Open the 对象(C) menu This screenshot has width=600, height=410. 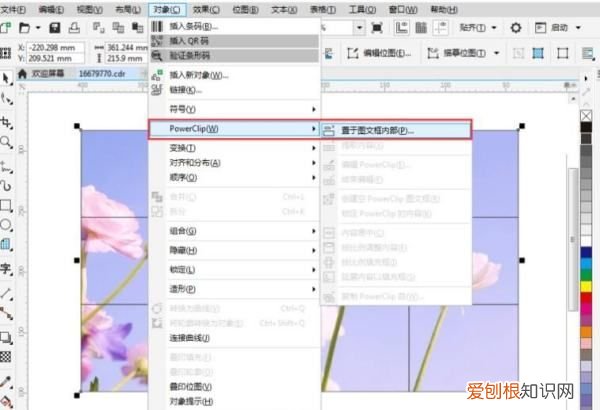tap(167, 10)
